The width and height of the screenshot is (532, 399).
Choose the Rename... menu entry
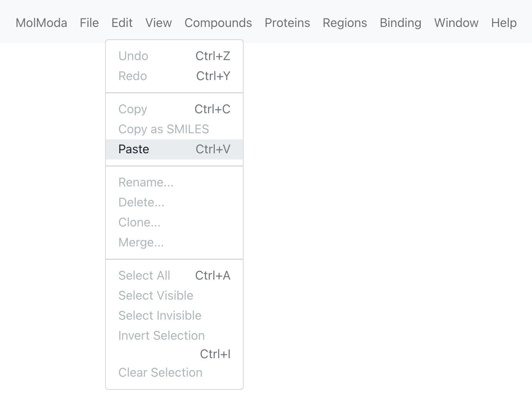tap(174, 182)
